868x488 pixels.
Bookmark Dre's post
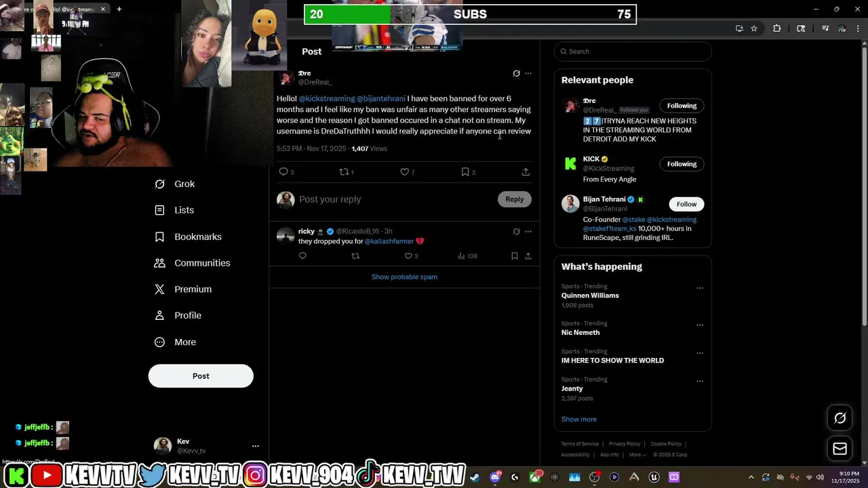[465, 172]
